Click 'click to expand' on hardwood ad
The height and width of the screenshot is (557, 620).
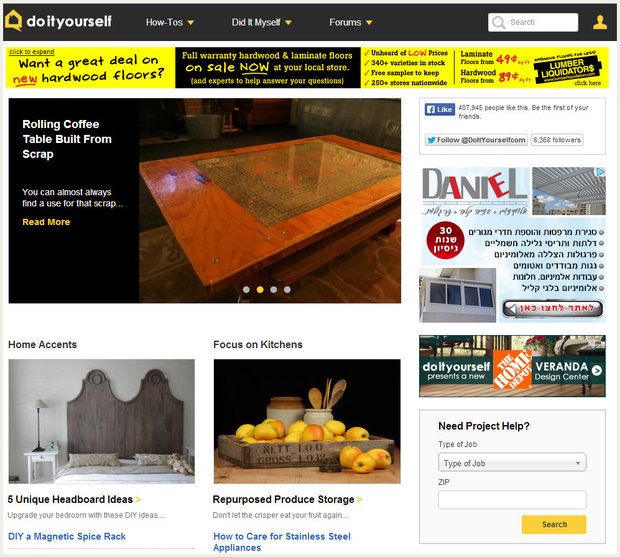coord(31,51)
